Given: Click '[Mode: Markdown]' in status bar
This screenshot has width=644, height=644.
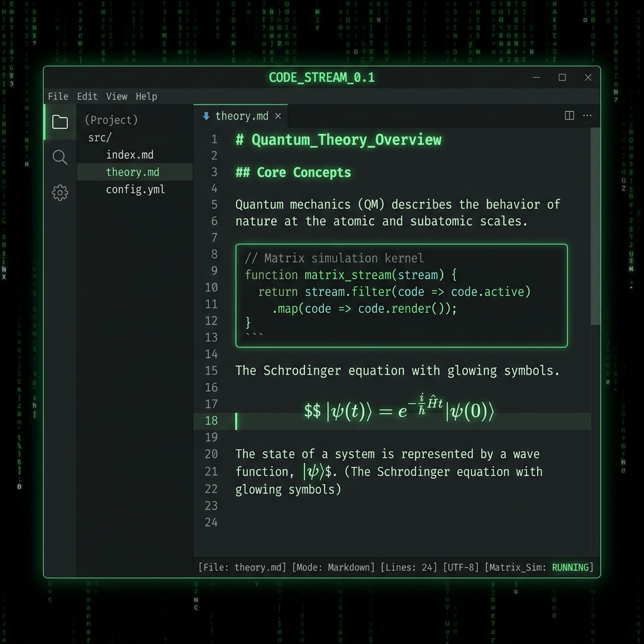Looking at the screenshot, I should click(x=333, y=567).
